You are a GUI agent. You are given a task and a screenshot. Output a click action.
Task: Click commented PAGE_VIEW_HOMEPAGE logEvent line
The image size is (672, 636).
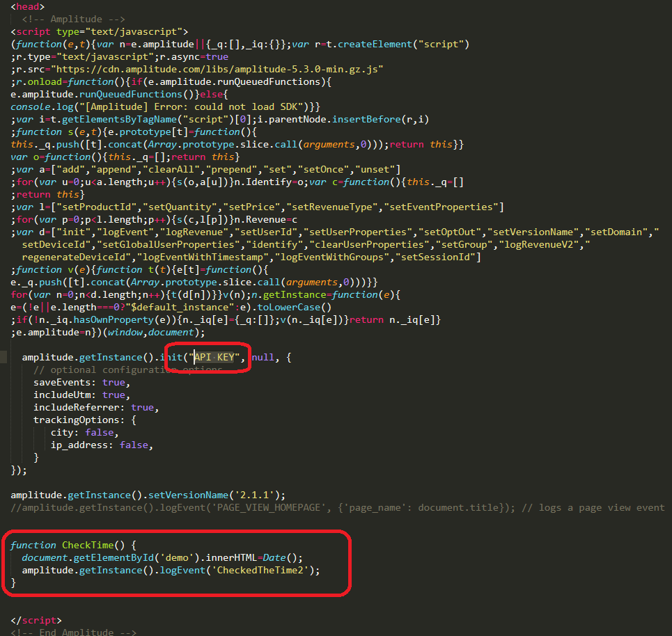[x=263, y=507]
